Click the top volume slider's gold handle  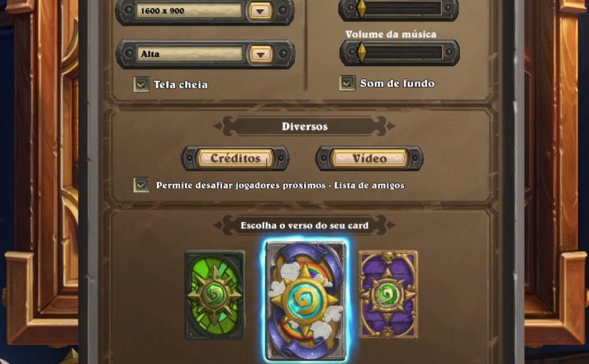coord(361,9)
